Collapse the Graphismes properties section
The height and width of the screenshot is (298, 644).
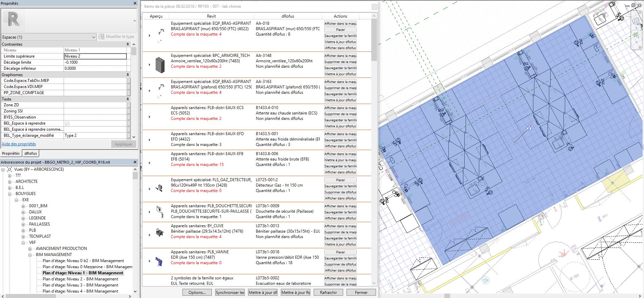pos(128,75)
